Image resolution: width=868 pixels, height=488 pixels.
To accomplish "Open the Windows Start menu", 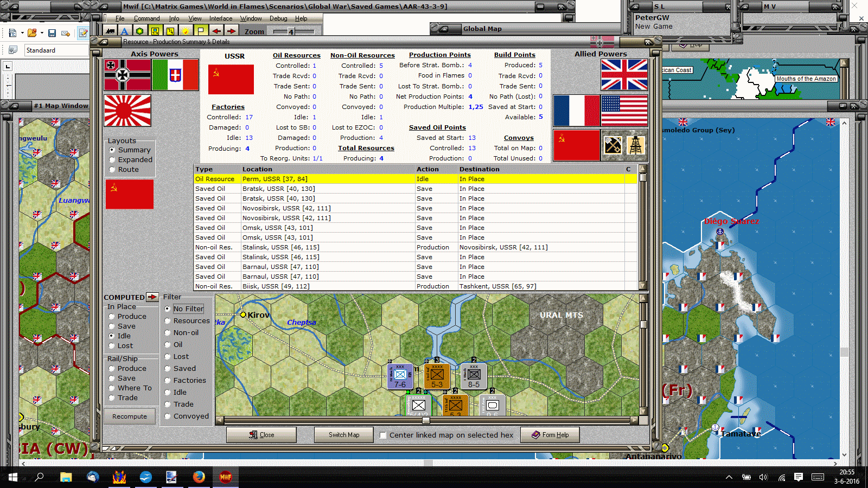I will point(13,477).
